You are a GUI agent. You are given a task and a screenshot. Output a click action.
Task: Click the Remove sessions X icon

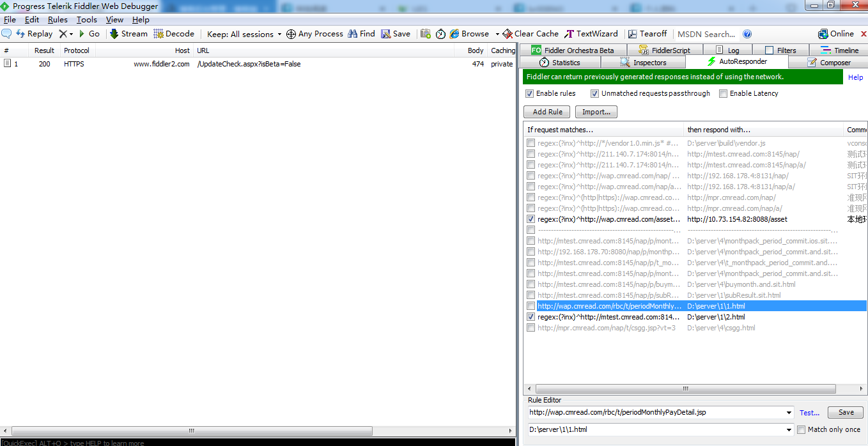click(63, 34)
